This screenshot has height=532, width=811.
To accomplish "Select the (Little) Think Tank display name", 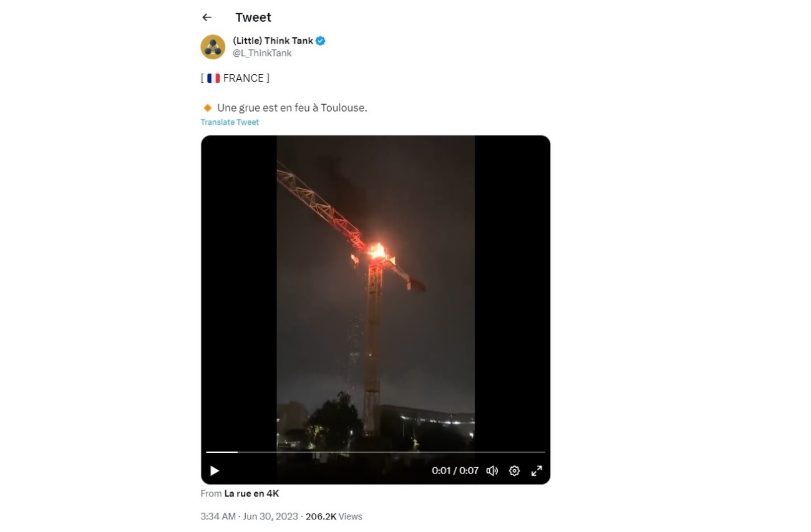I will (x=273, y=41).
